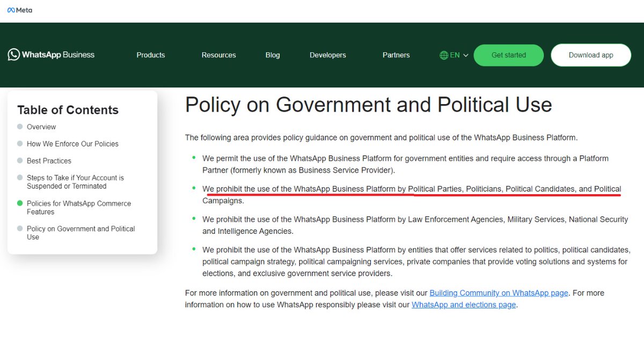This screenshot has width=644, height=340.
Task: Open WhatsApp and elections page link
Action: point(464,305)
